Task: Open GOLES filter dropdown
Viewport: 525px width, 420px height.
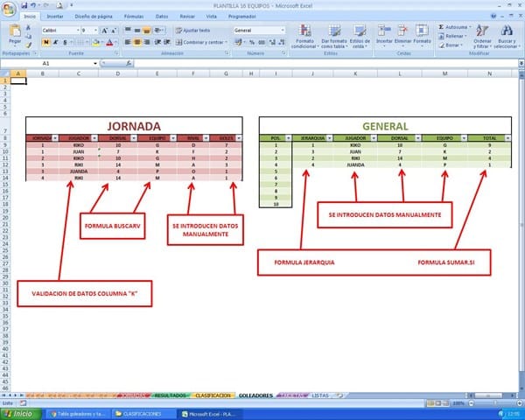Action: pyautogui.click(x=239, y=138)
